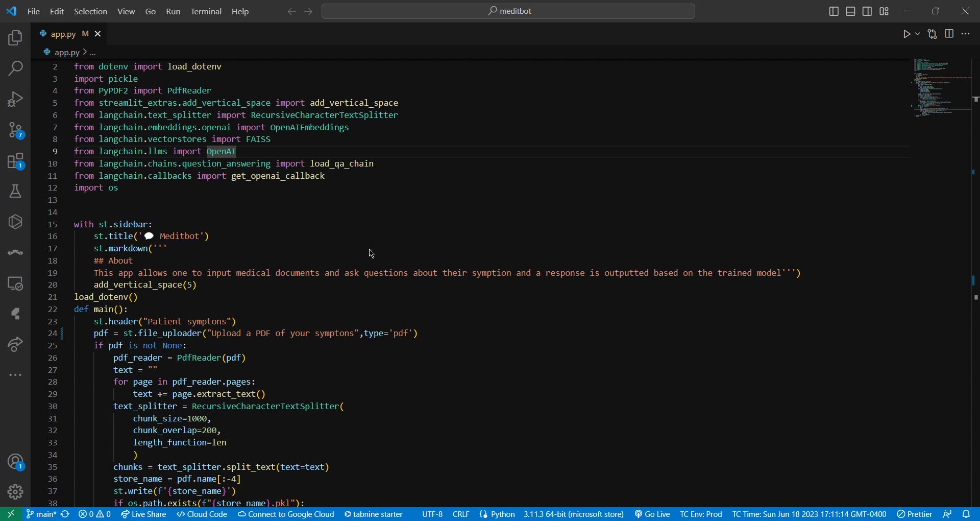Toggle the Secondary Side Bar
980x521 pixels.
[x=867, y=11]
